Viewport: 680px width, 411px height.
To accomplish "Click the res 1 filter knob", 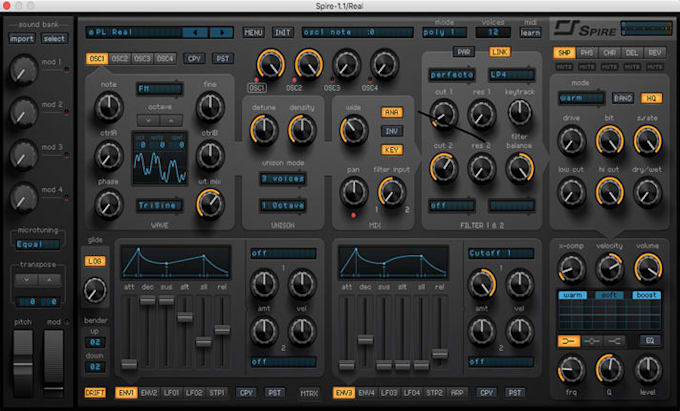I will click(x=481, y=114).
